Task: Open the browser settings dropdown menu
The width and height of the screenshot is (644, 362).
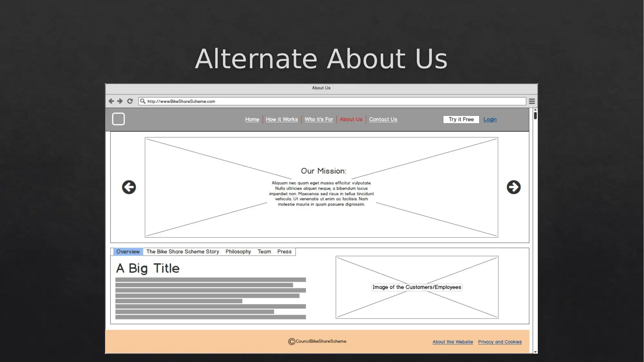Action: (532, 101)
